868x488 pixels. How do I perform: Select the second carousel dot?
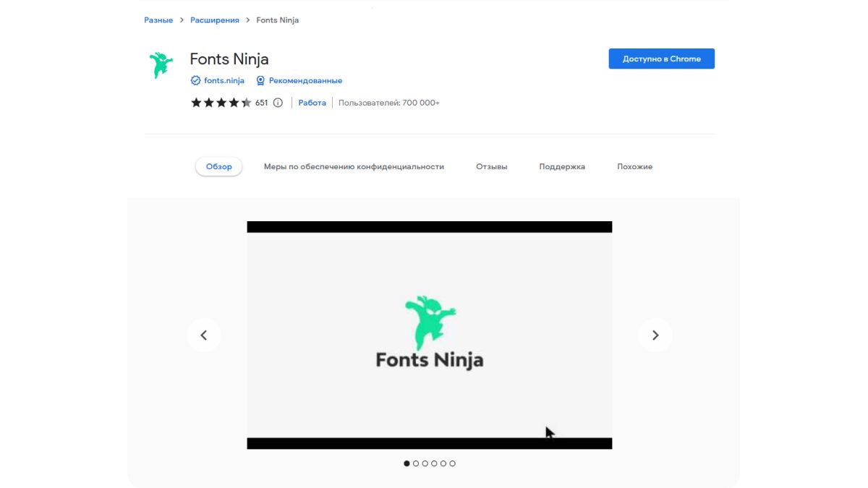[415, 463]
